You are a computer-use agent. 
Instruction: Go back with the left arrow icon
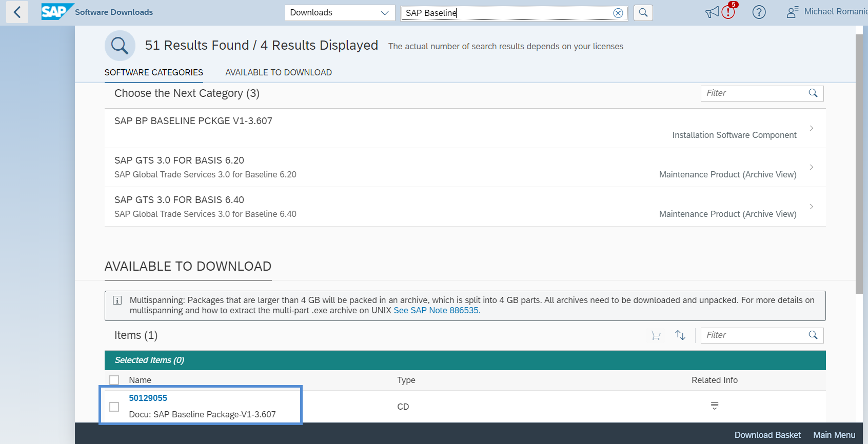pyautogui.click(x=17, y=12)
